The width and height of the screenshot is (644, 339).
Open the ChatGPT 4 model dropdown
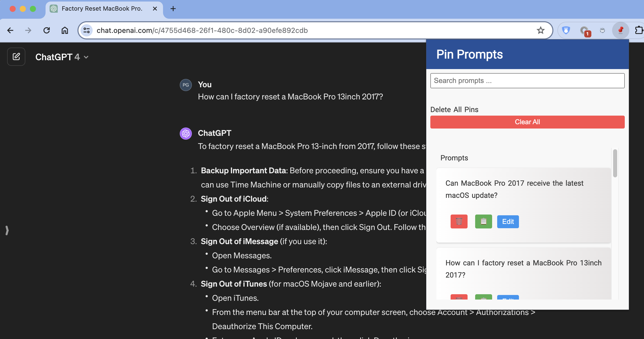tap(62, 57)
